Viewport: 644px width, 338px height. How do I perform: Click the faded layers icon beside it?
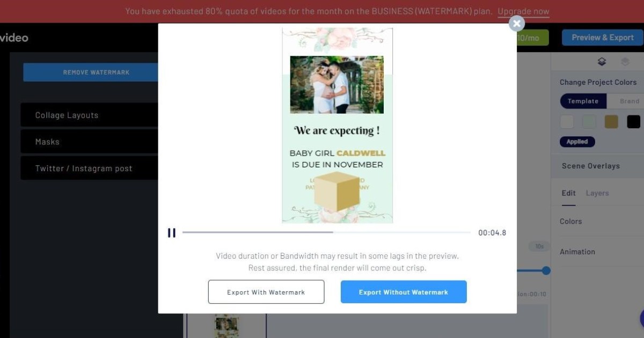click(625, 62)
